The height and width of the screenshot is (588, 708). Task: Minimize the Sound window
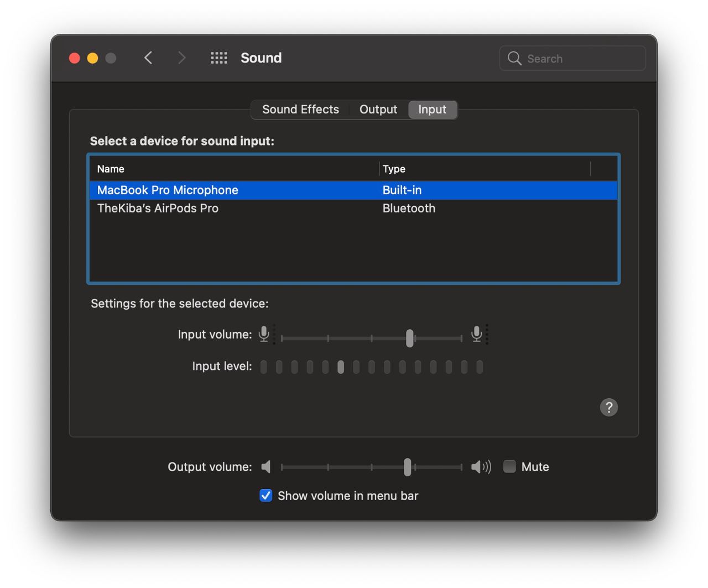point(93,58)
